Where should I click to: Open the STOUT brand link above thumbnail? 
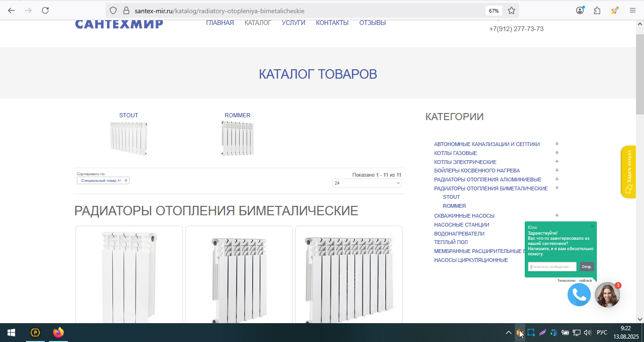pos(129,115)
